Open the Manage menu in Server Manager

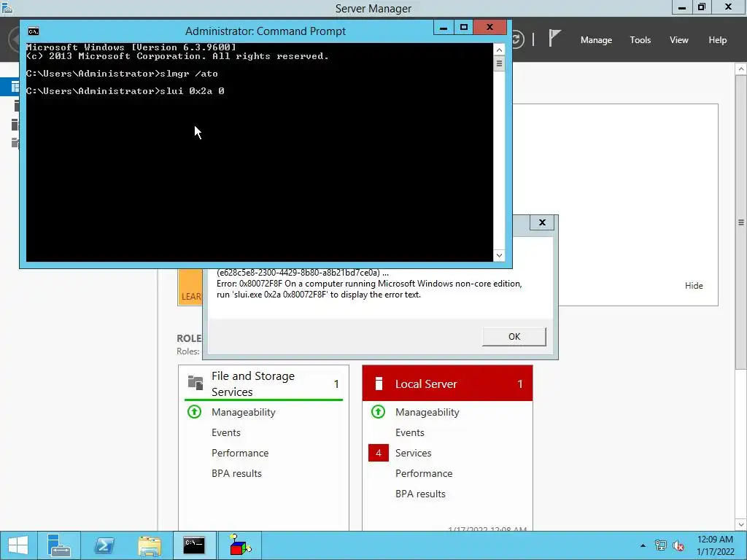596,40
